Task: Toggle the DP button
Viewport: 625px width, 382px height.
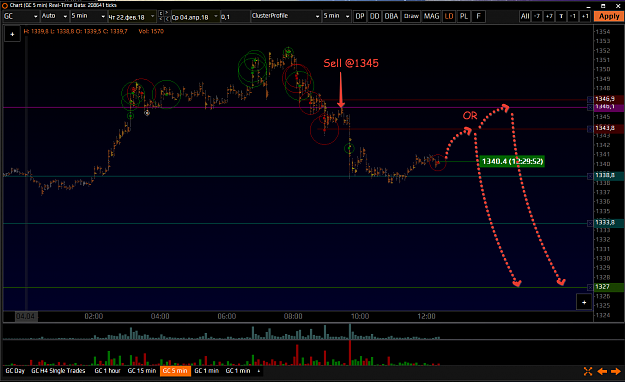Action: coord(360,16)
